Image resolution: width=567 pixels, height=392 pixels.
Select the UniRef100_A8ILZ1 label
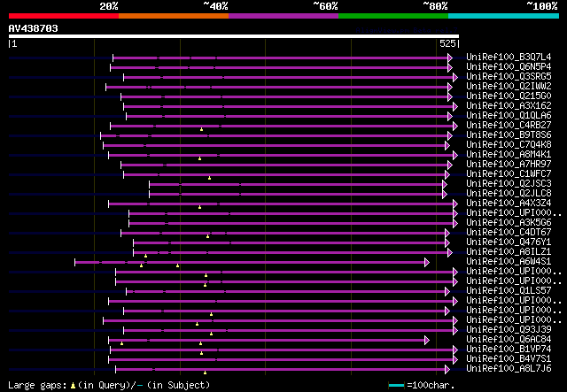click(x=509, y=252)
